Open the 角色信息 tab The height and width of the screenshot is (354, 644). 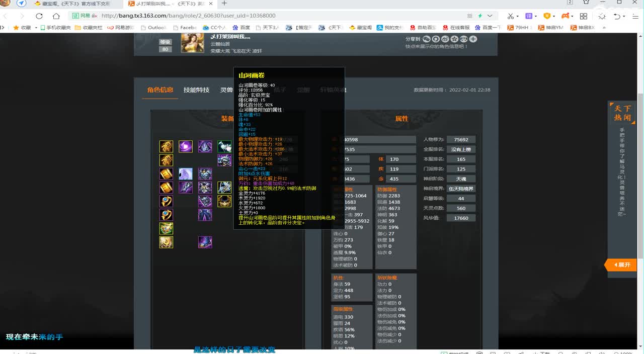160,90
